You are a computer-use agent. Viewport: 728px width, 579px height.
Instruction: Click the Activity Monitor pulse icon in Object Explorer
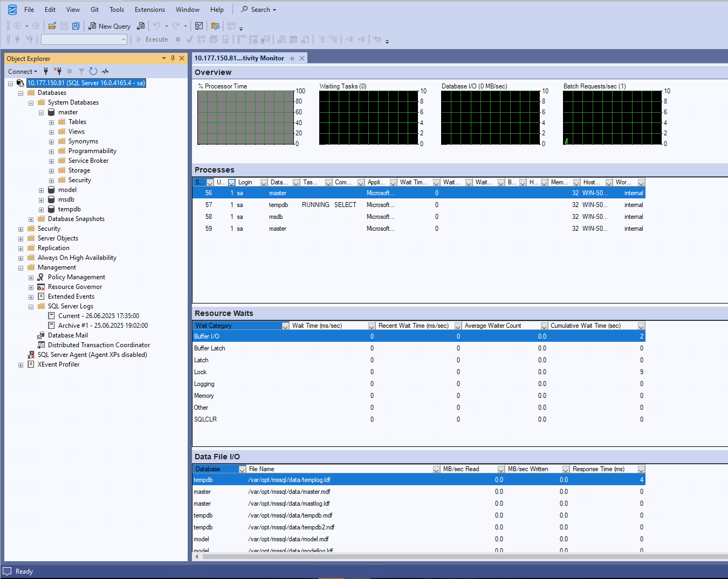click(105, 71)
